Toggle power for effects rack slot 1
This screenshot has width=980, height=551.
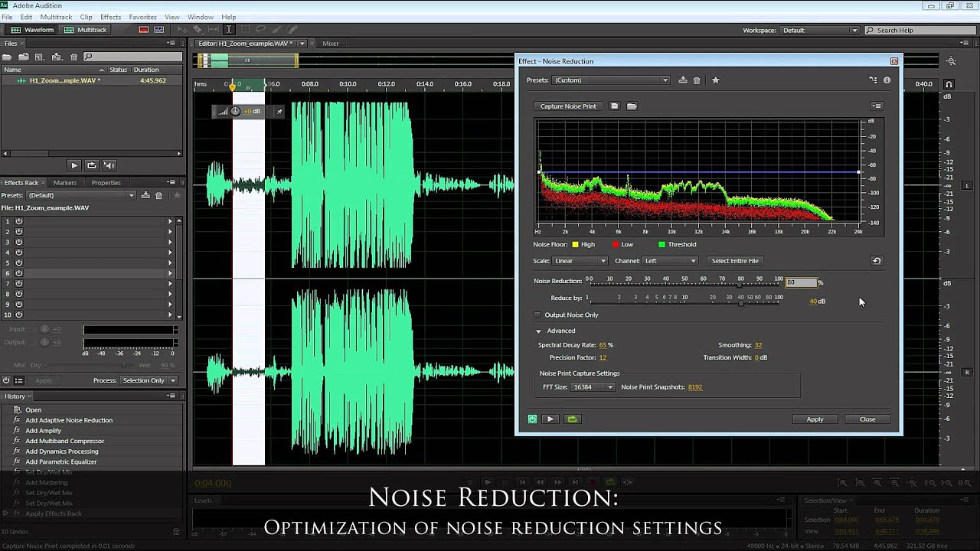click(19, 221)
